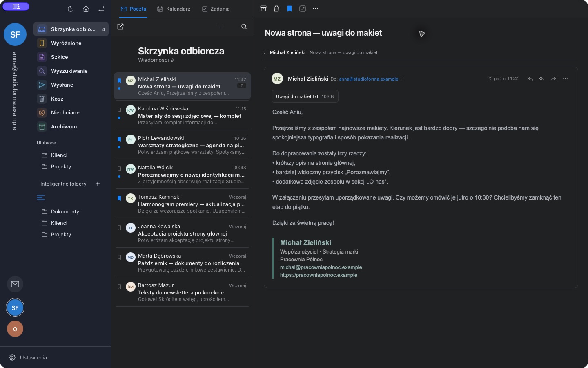Delete the open message with trash icon
The width and height of the screenshot is (588, 368).
click(x=276, y=9)
